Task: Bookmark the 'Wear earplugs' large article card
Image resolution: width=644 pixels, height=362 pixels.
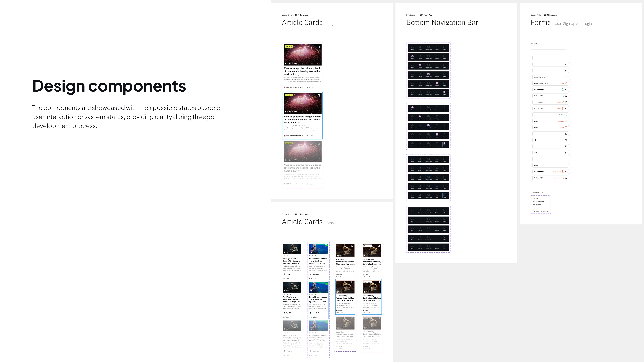Action: click(319, 47)
